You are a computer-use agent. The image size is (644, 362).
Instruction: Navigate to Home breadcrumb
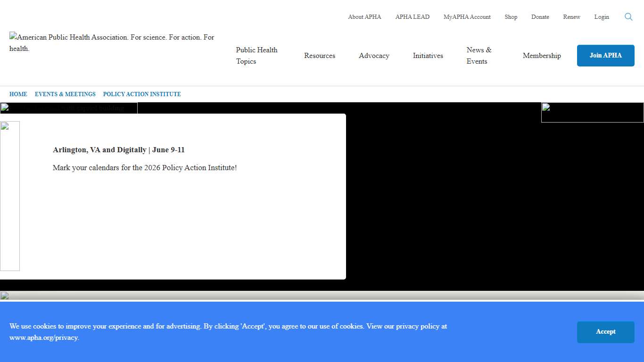point(18,94)
